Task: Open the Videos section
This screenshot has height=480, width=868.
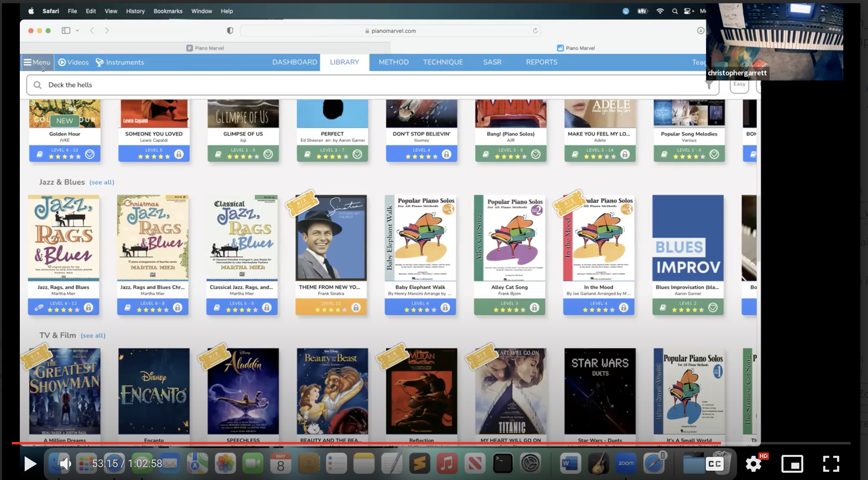Action: pos(73,62)
